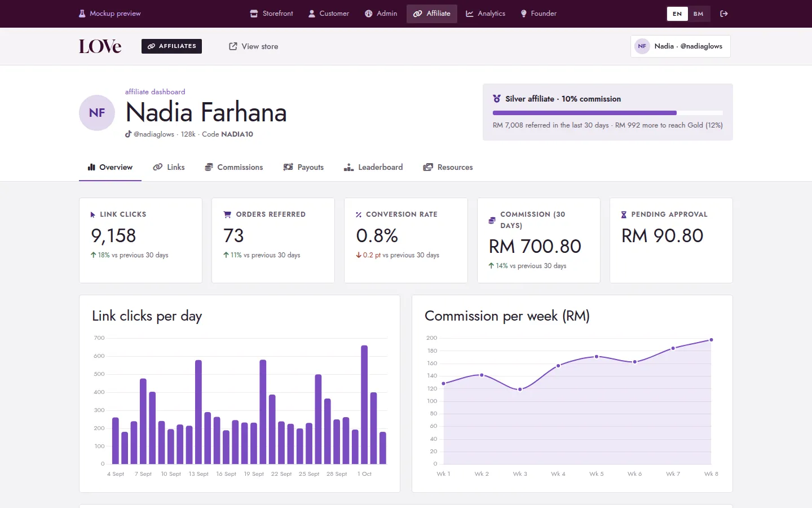812x508 pixels.
Task: Click the '0.8%' conversion rate value
Action: coord(377,235)
